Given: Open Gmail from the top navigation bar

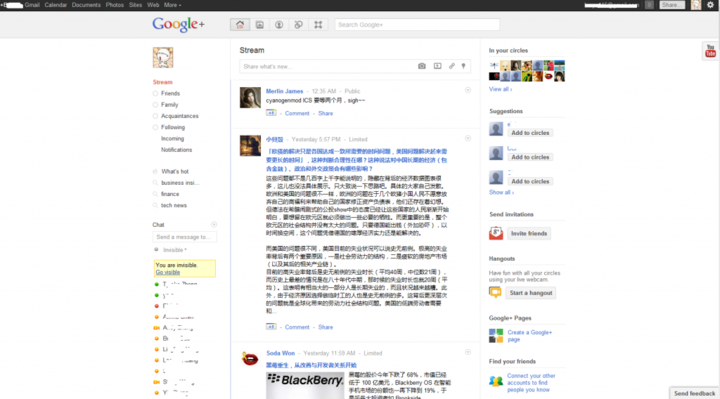Looking at the screenshot, I should tap(32, 5).
